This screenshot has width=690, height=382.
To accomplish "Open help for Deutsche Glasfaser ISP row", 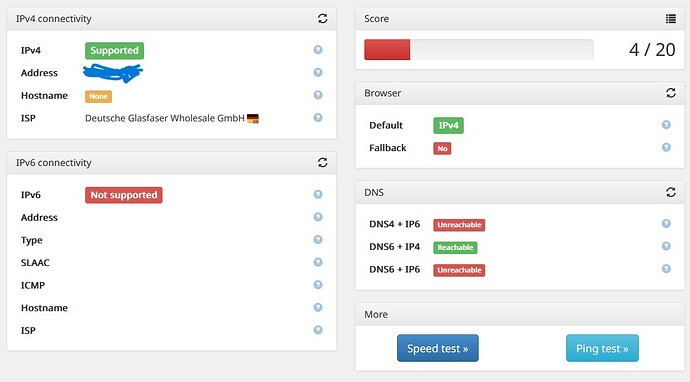I will click(318, 118).
